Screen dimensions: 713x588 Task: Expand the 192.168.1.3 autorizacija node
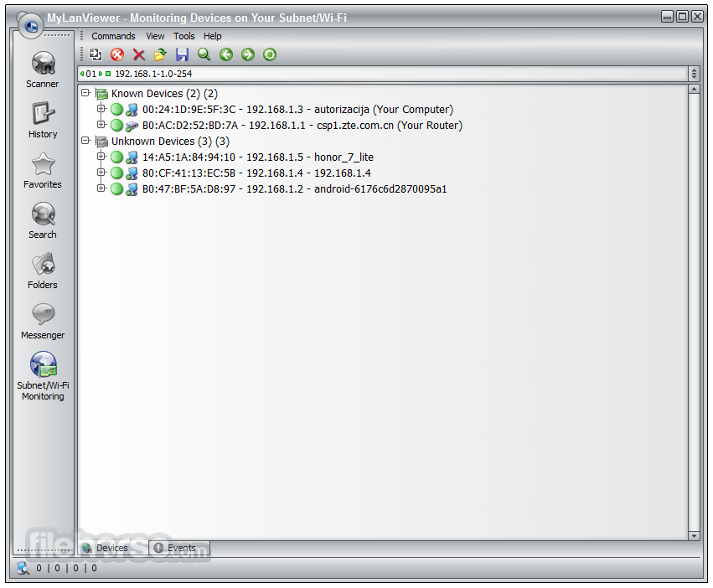point(101,109)
